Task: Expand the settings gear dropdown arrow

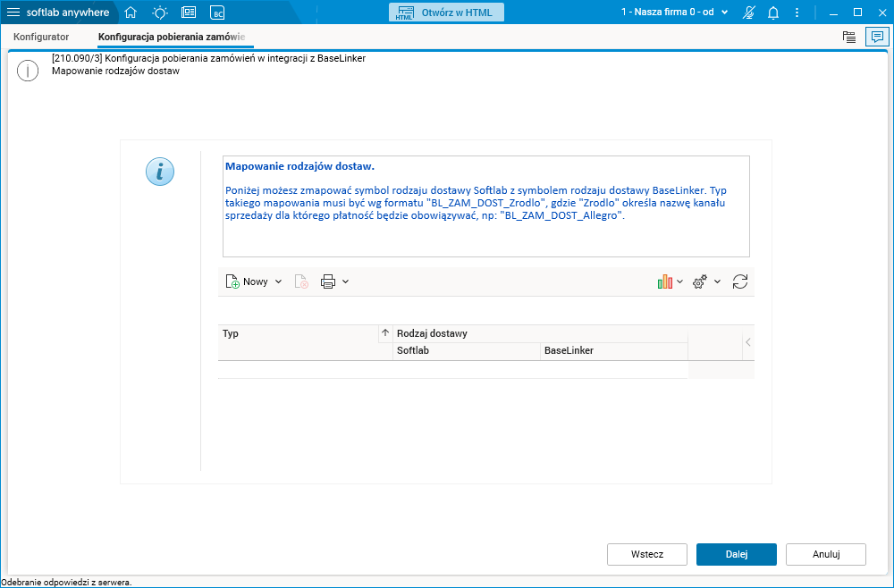Action: click(717, 281)
